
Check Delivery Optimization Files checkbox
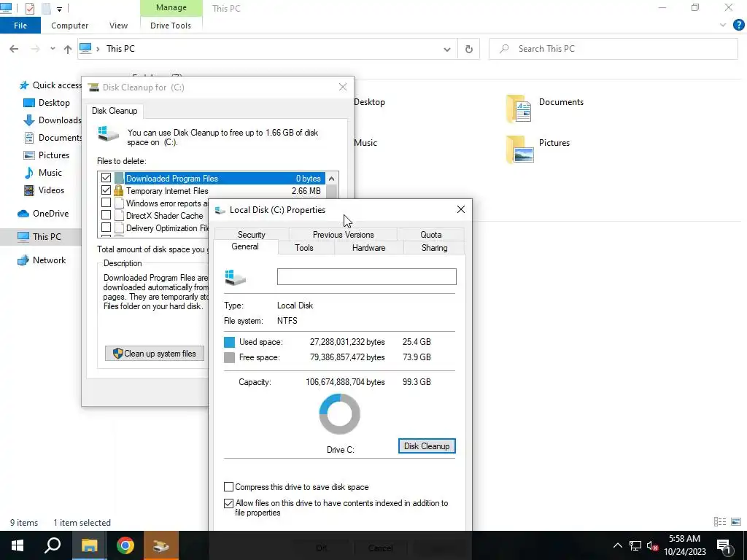coord(106,228)
